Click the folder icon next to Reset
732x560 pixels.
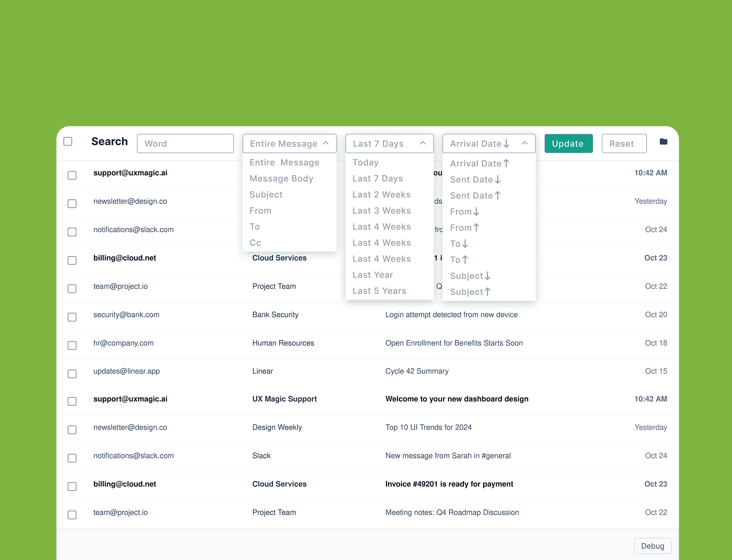tap(663, 142)
